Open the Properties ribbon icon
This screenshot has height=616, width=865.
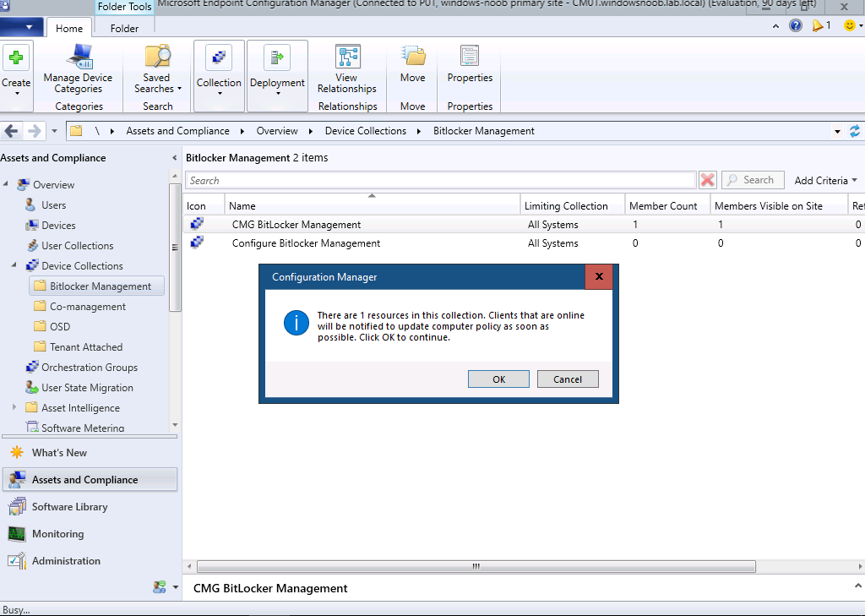[x=470, y=57]
